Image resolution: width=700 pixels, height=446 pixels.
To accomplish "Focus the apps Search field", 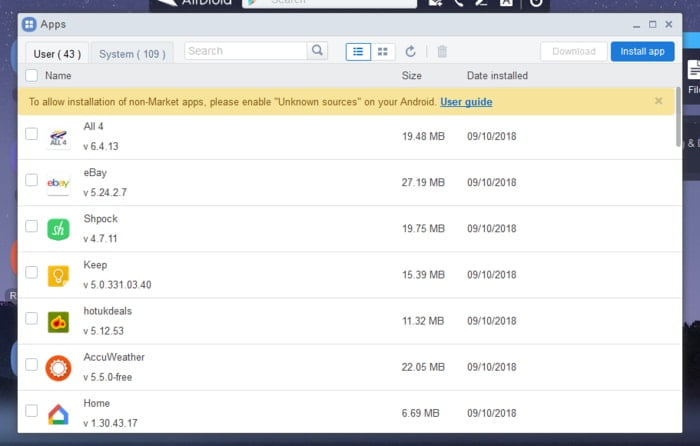I will point(246,50).
